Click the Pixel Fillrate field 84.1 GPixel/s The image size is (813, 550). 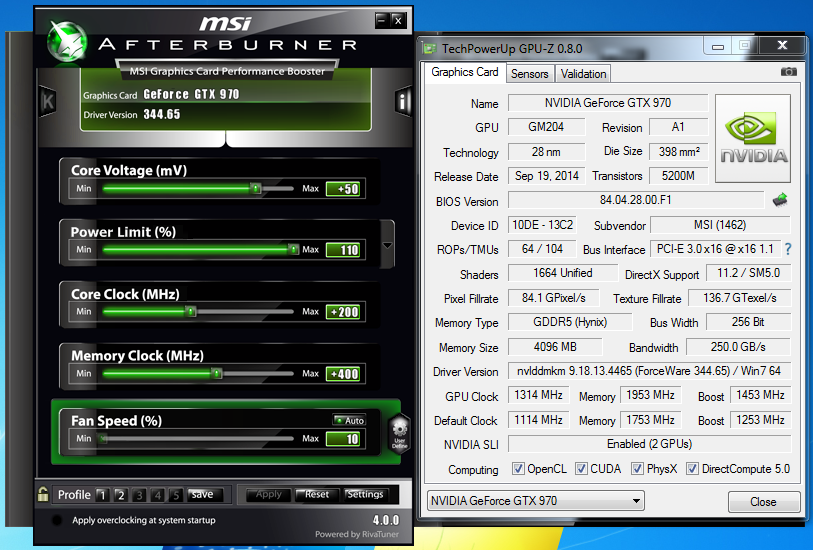[x=553, y=298]
